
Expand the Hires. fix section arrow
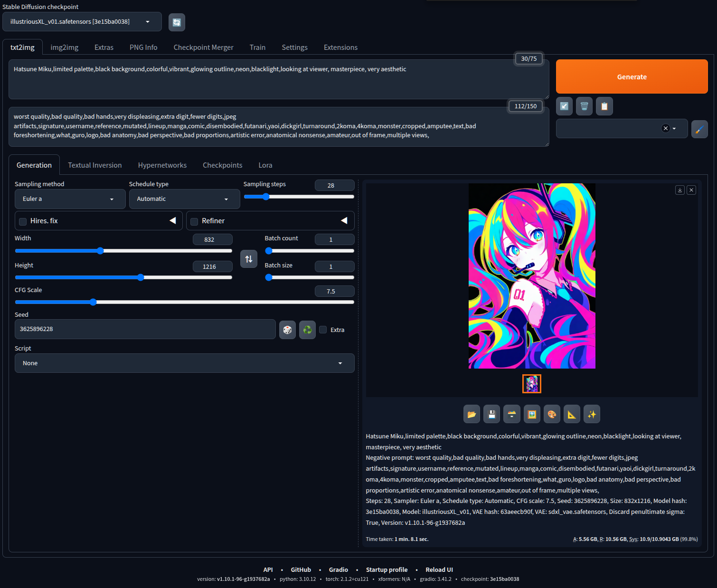[x=173, y=220]
